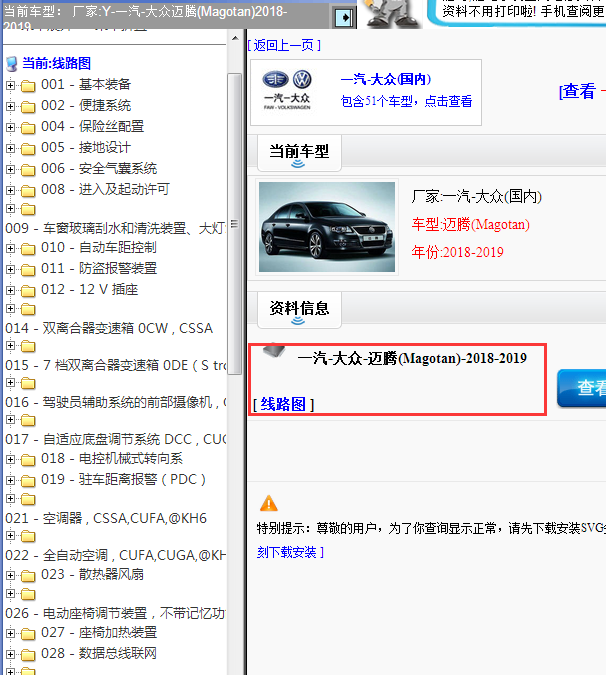This screenshot has width=606, height=675.
Task: Click the Magotan car thumbnail image
Action: point(327,227)
